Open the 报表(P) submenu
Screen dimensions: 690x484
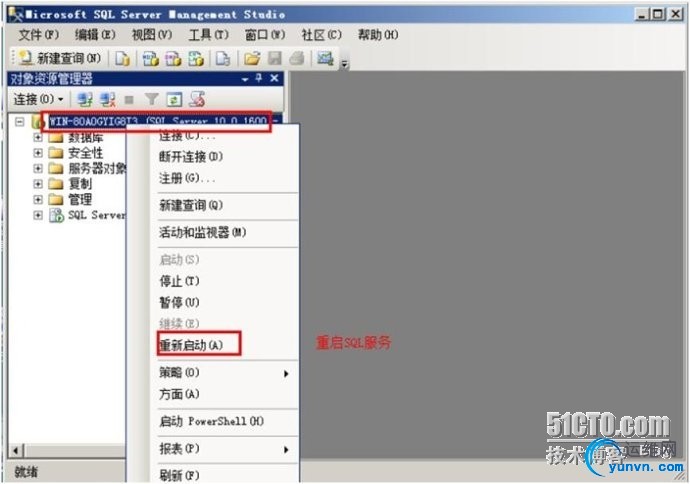coord(224,449)
